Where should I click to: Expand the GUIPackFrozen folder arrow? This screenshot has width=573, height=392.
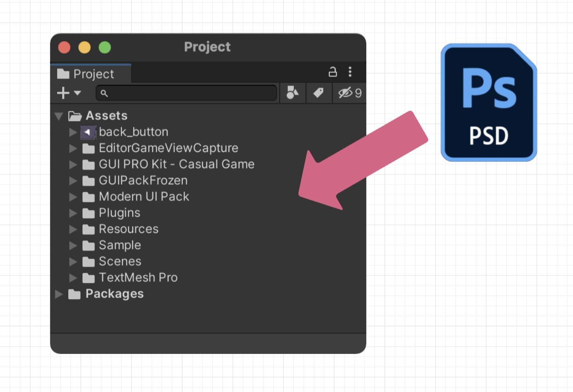[73, 180]
